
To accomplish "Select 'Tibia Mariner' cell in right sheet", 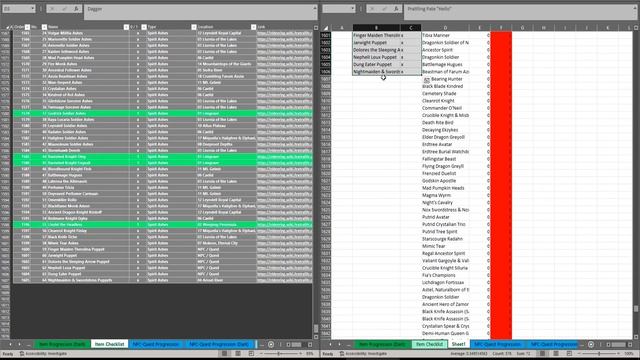I will [445, 36].
